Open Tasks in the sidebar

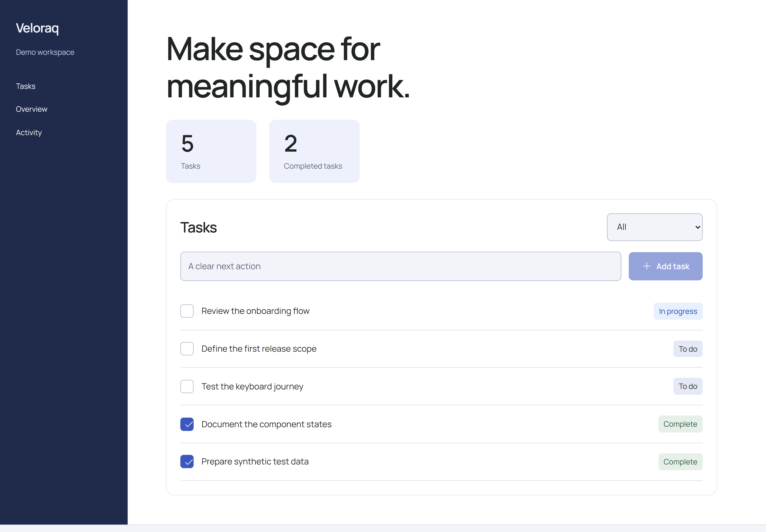[26, 86]
